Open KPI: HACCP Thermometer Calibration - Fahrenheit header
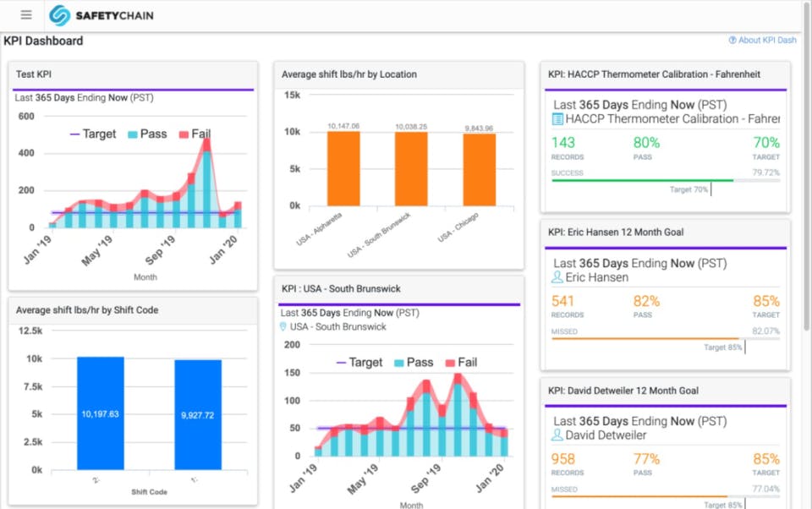The width and height of the screenshot is (812, 509). point(654,74)
